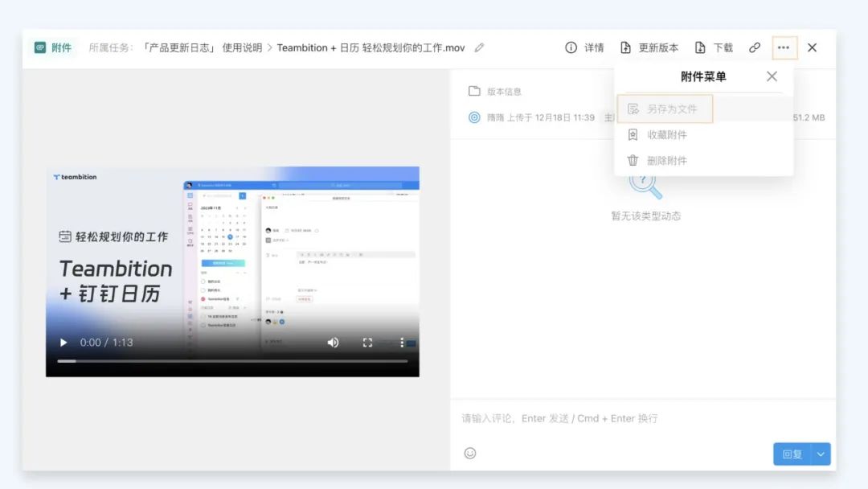Select 另存为文件 from attachment menu
Screen dimensions: 868x489
665,109
